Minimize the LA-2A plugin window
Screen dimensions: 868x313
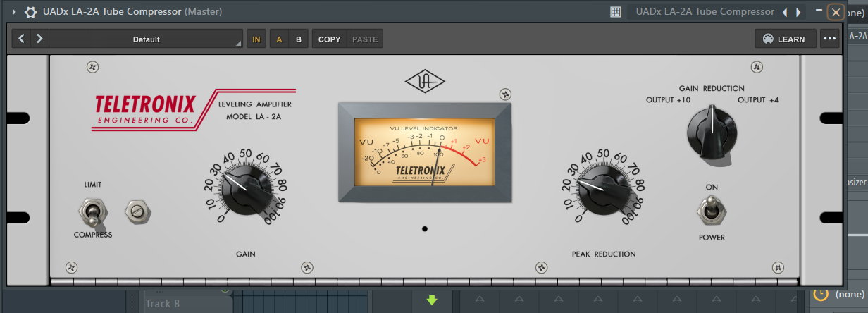click(818, 11)
